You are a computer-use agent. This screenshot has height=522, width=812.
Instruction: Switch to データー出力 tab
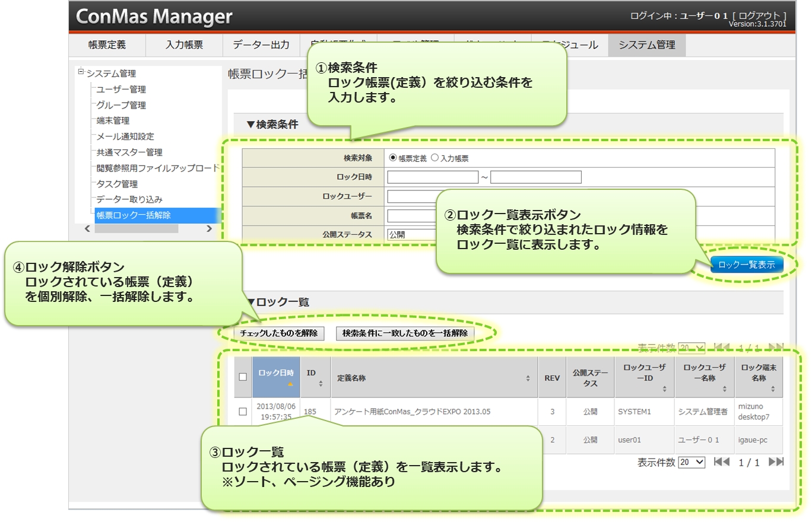(261, 45)
